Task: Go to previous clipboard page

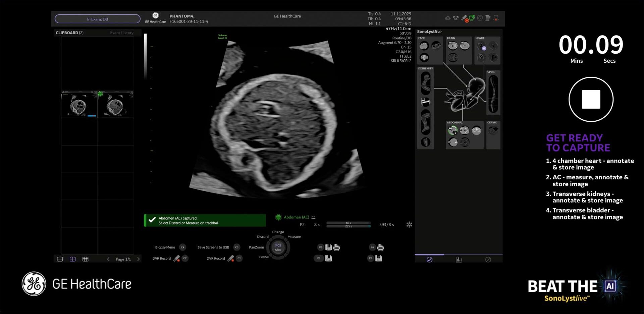Action: (108, 259)
